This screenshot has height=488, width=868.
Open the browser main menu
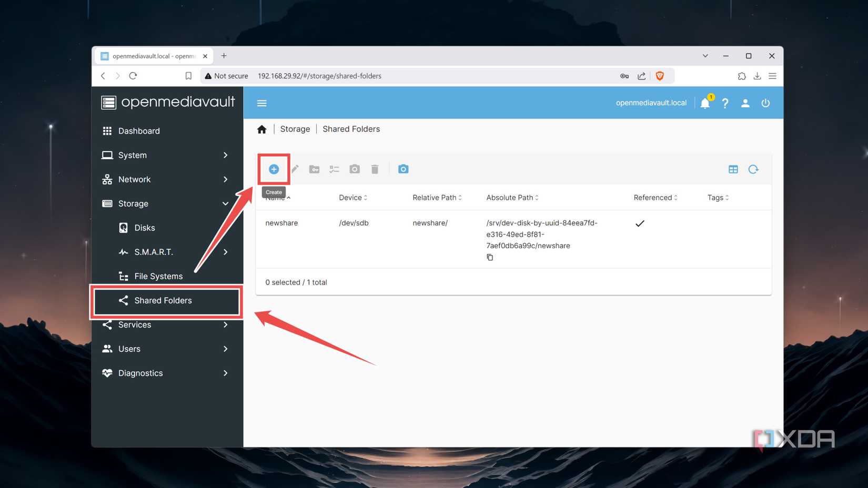(772, 76)
